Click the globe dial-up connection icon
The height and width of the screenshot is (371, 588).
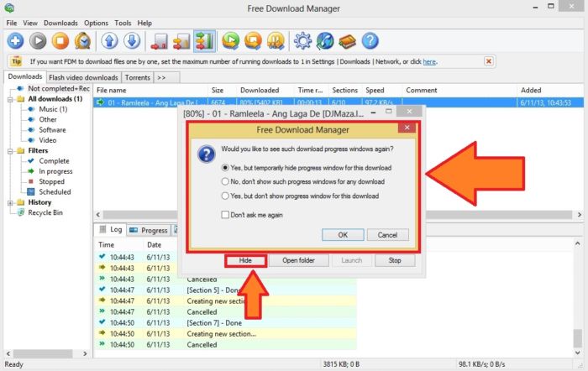(x=325, y=41)
